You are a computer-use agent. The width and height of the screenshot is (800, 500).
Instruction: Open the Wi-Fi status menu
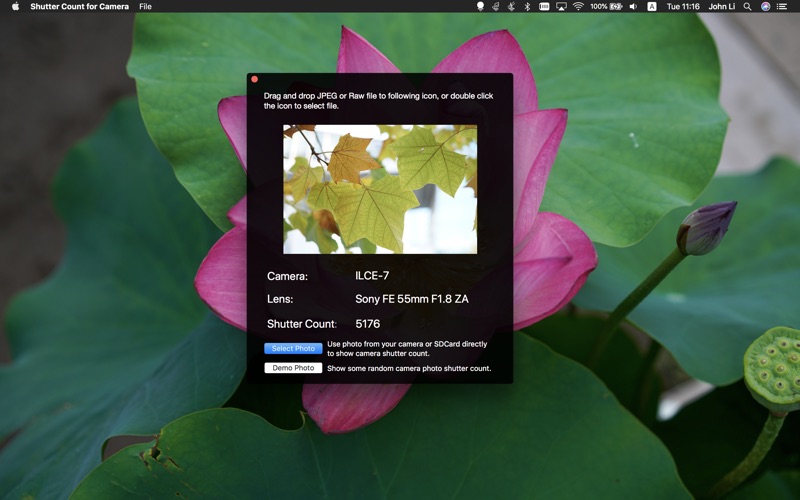point(578,7)
